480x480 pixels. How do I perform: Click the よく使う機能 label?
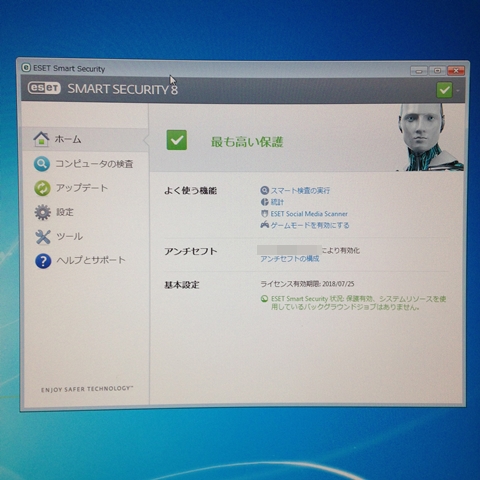click(x=190, y=191)
